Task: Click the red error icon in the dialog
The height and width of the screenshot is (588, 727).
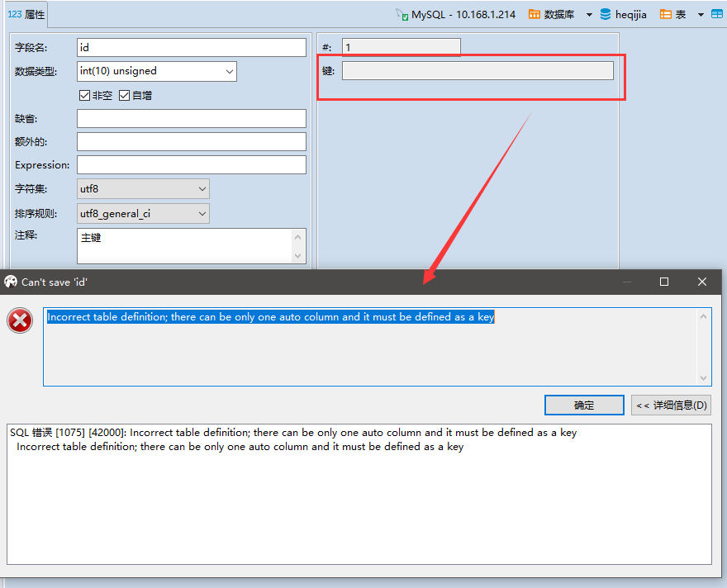Action: (20, 320)
